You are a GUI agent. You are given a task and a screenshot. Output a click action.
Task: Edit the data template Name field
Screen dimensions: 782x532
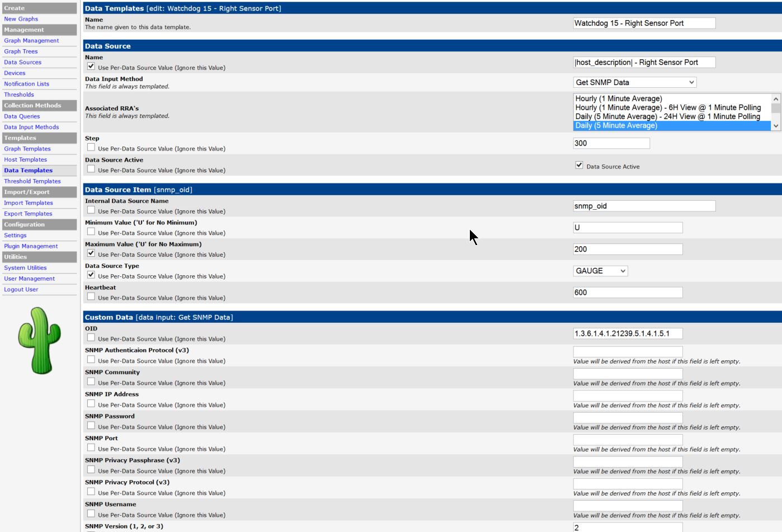coord(644,23)
